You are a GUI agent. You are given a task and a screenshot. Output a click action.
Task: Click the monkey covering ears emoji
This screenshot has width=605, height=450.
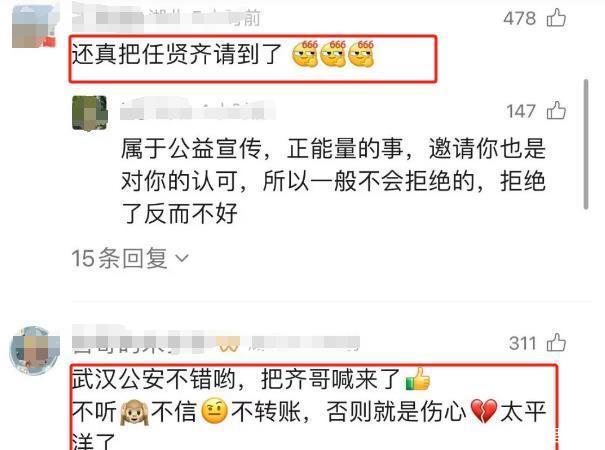(134, 412)
